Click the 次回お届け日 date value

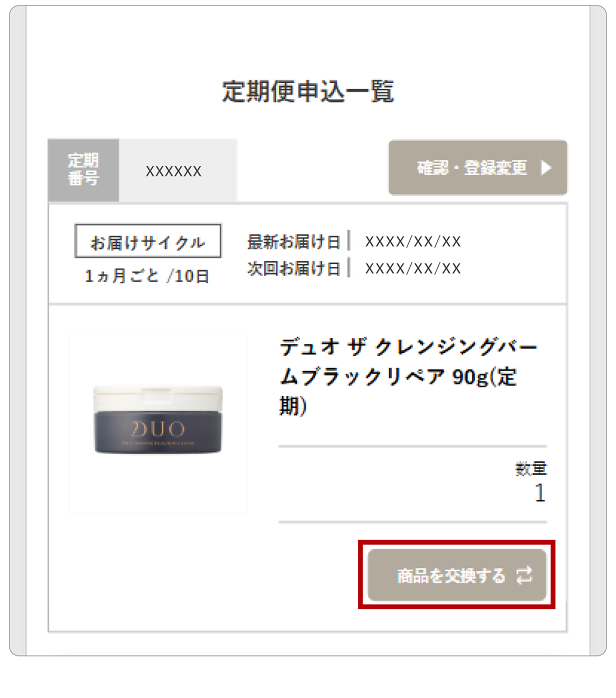click(413, 268)
